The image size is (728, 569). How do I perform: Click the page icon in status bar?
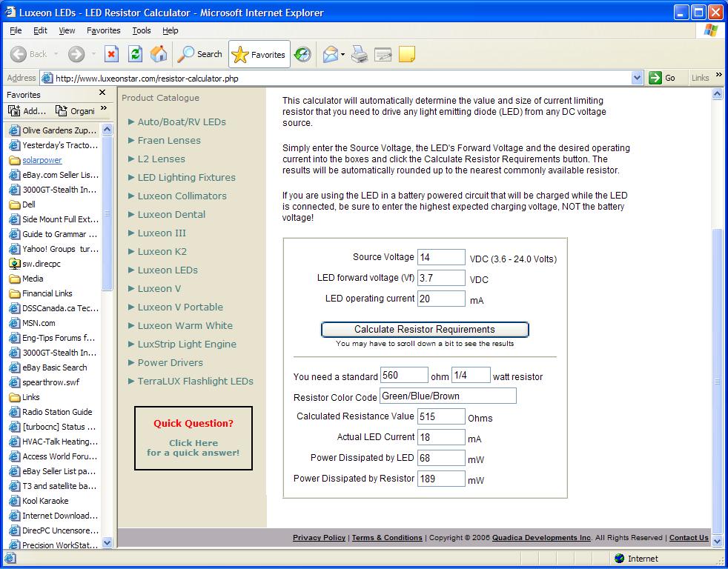click(x=10, y=559)
